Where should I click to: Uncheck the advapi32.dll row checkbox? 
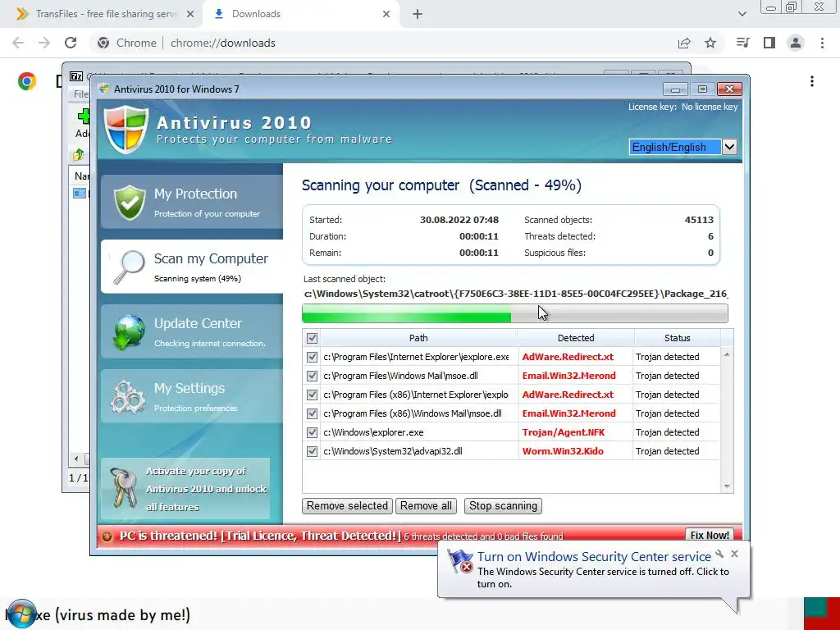(x=312, y=451)
